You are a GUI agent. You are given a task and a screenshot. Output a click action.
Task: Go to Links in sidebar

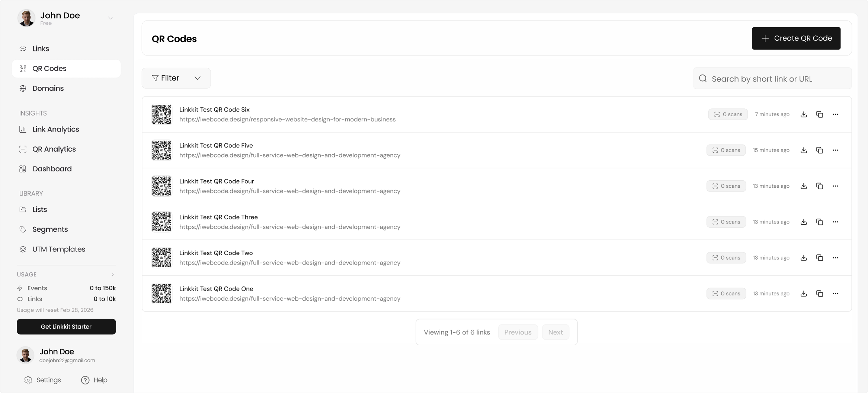coord(41,49)
